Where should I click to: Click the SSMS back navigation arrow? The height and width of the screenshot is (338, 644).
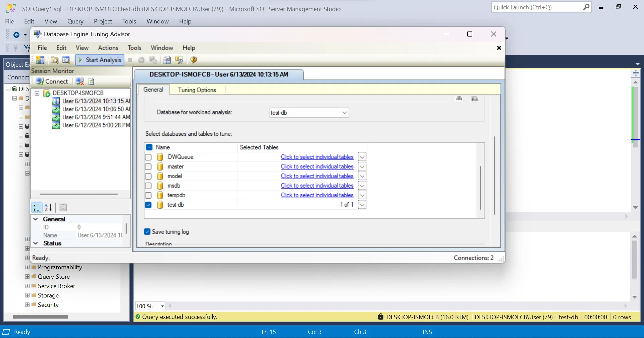point(16,35)
